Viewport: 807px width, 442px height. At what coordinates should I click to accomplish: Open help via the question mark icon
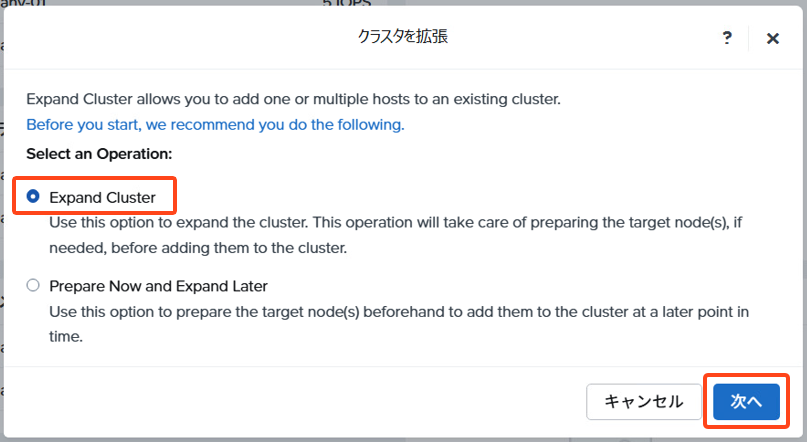(727, 38)
